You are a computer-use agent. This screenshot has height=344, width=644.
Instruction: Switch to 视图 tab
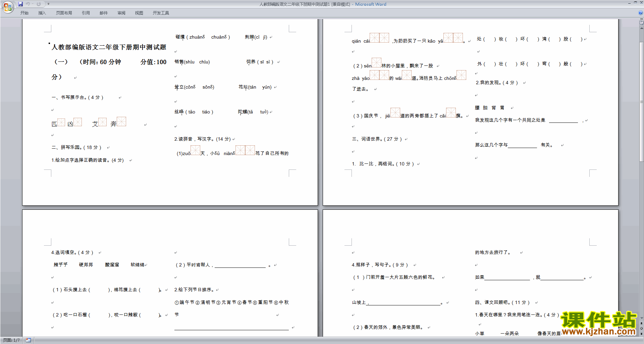pos(139,13)
